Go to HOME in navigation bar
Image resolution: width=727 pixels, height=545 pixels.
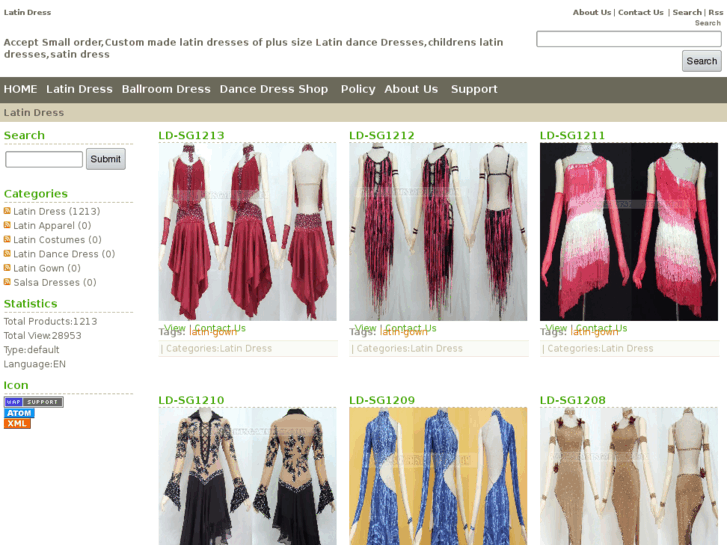click(x=20, y=89)
